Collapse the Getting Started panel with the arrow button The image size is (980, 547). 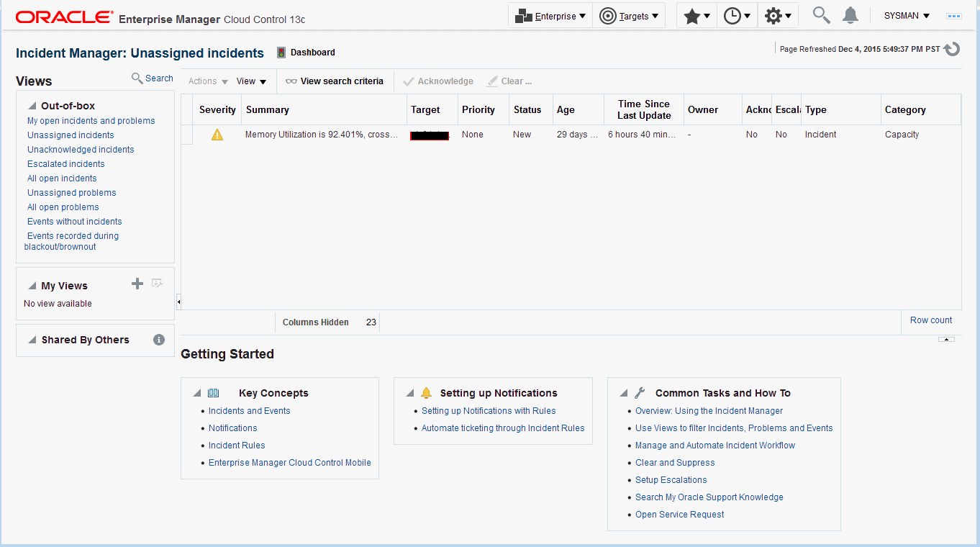947,339
